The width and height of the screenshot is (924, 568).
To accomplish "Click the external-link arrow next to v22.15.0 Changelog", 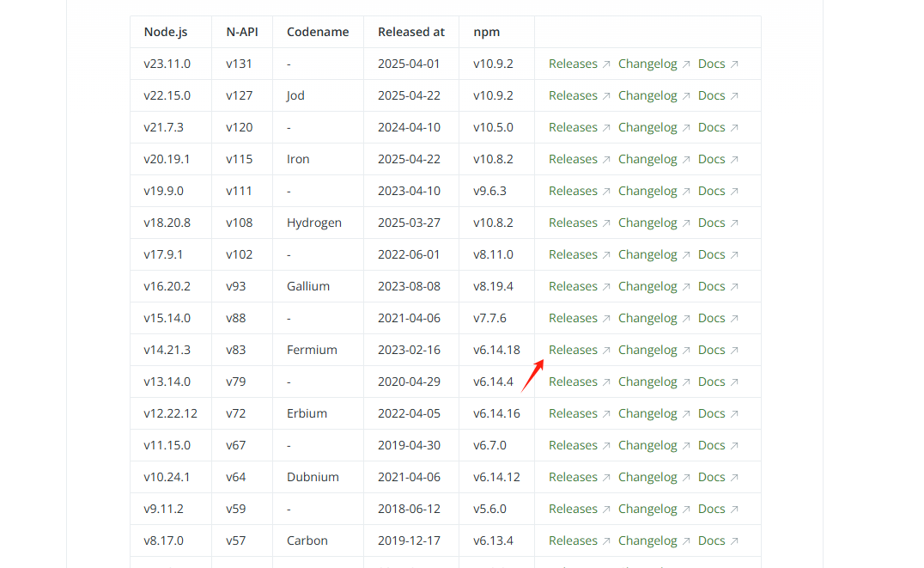I will pos(685,95).
